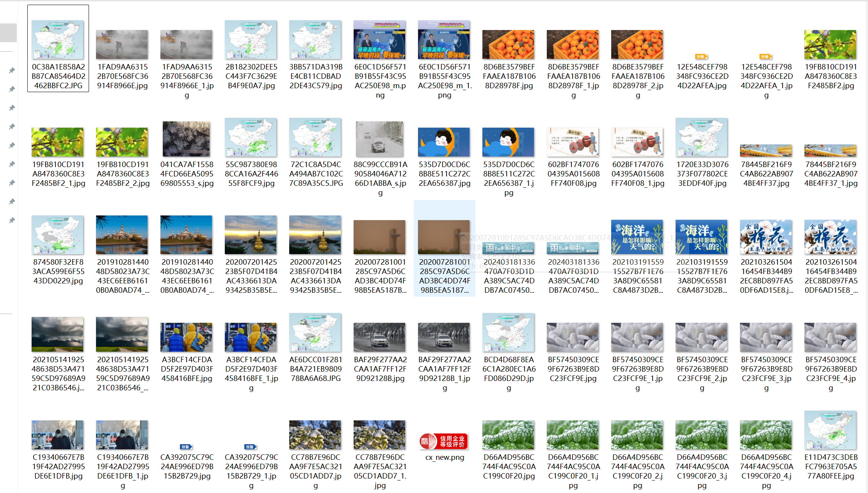Select sleeping cartoon image 535D7D0CD6C...2EA656387_1.jpg
This screenshot has width=868, height=493.
coord(508,142)
